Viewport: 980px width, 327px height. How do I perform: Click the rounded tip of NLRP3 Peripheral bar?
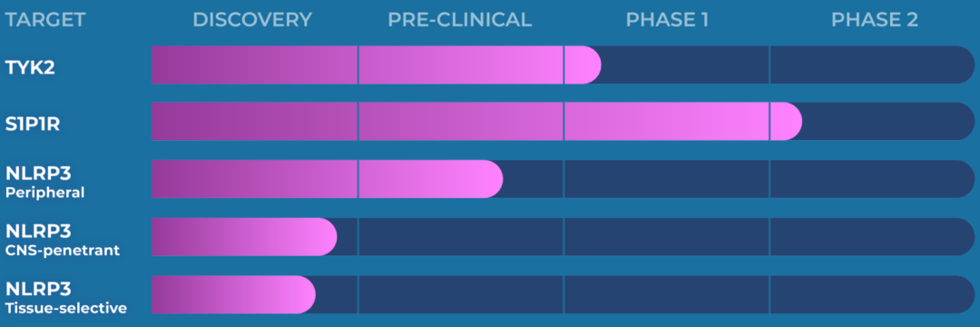[x=486, y=179]
